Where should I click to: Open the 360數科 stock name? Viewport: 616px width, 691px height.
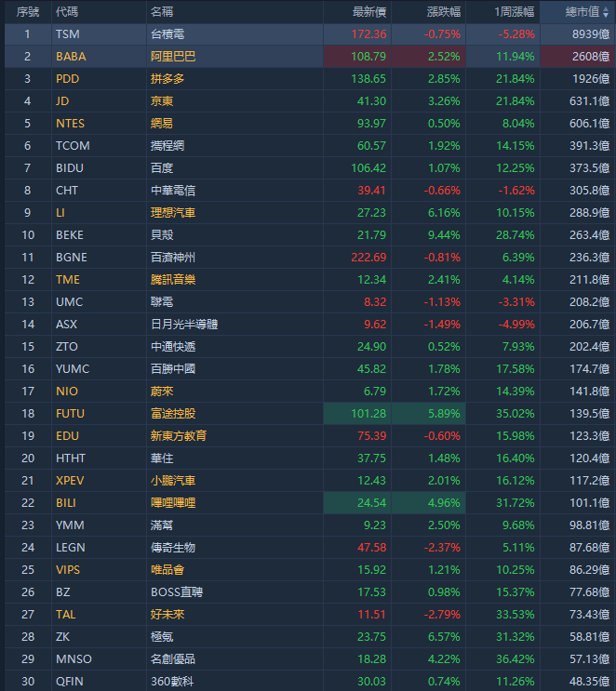point(172,682)
